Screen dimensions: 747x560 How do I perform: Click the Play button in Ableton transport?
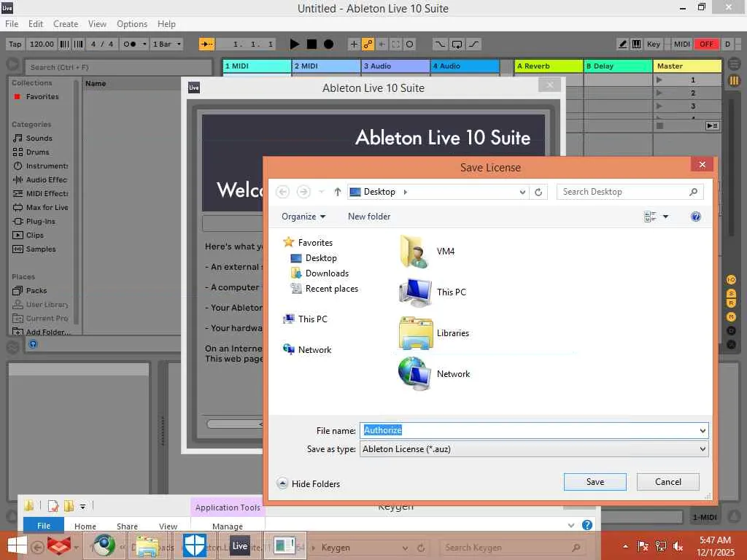tap(295, 44)
